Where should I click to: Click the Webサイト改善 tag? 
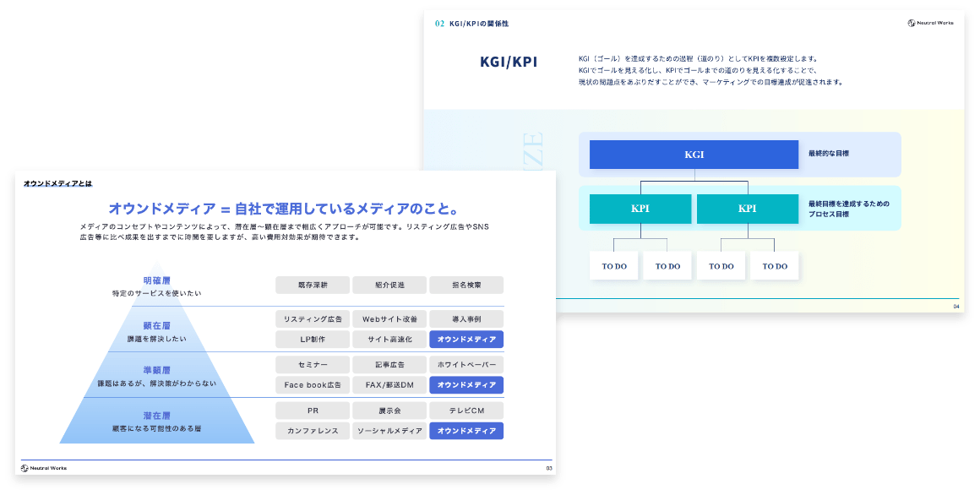389,319
